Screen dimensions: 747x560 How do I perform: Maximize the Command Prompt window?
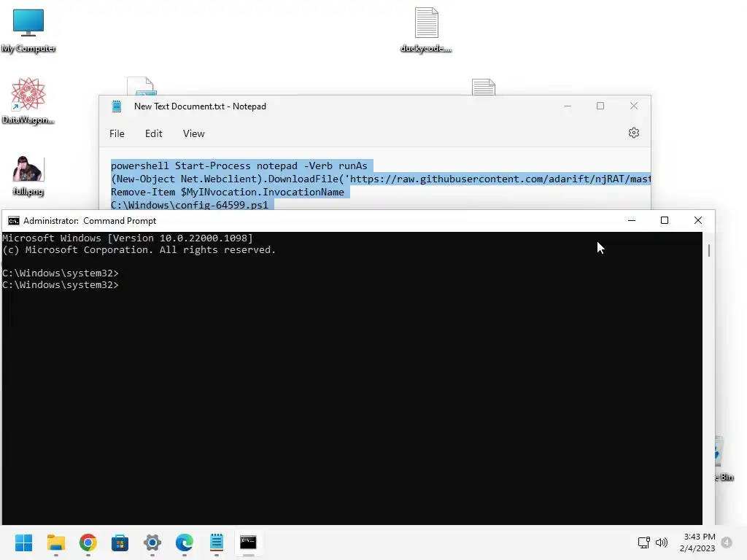pyautogui.click(x=665, y=220)
